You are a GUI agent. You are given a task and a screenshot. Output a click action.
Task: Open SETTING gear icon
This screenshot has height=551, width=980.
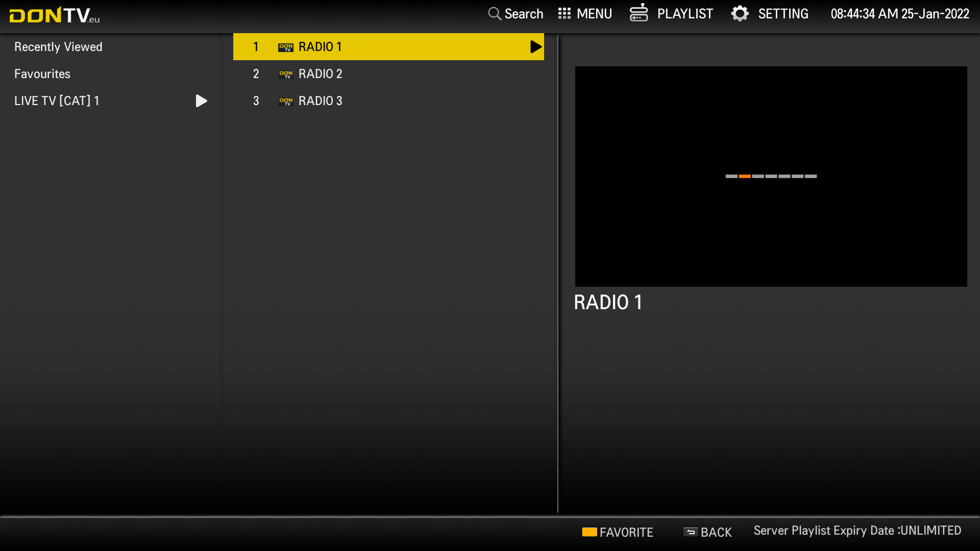click(x=740, y=14)
